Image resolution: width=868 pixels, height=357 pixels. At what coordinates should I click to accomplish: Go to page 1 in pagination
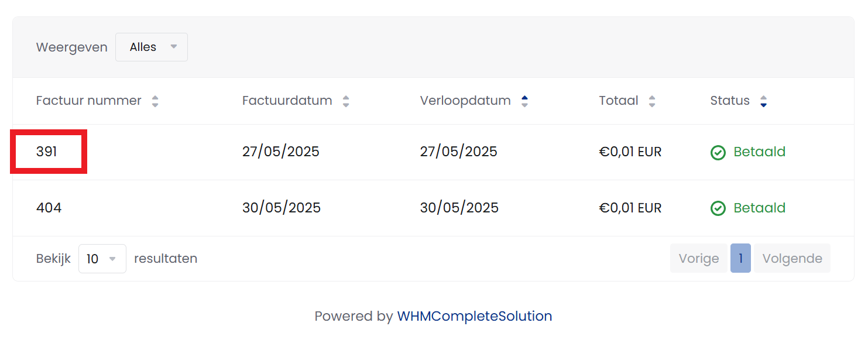(740, 259)
